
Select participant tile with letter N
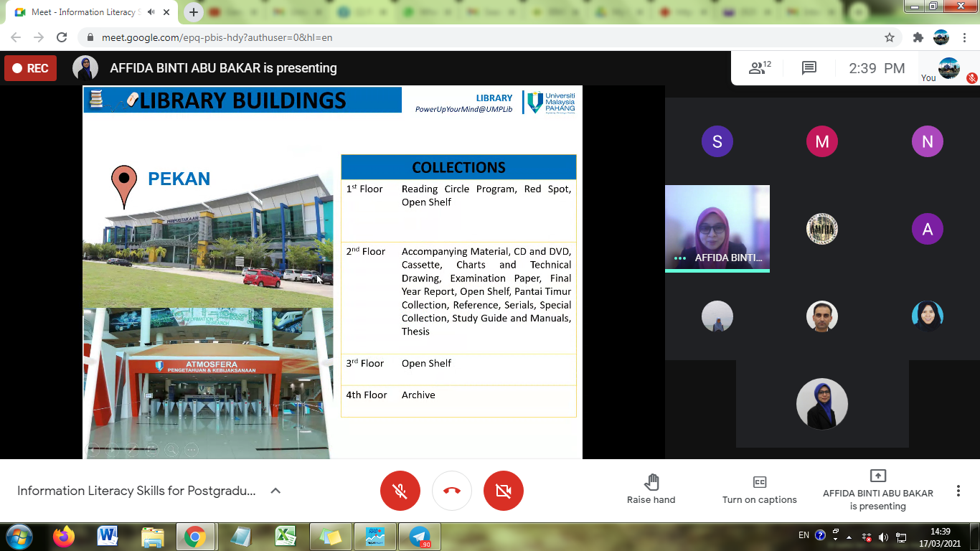click(928, 141)
